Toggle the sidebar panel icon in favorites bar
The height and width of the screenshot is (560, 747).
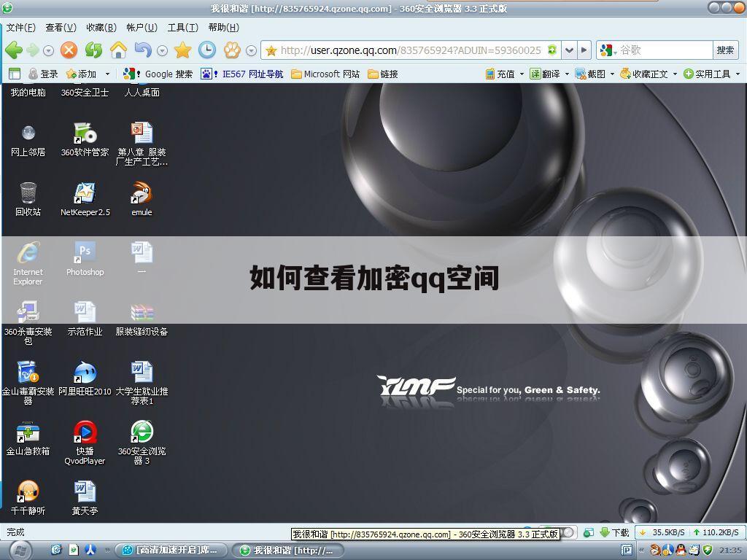coord(15,74)
